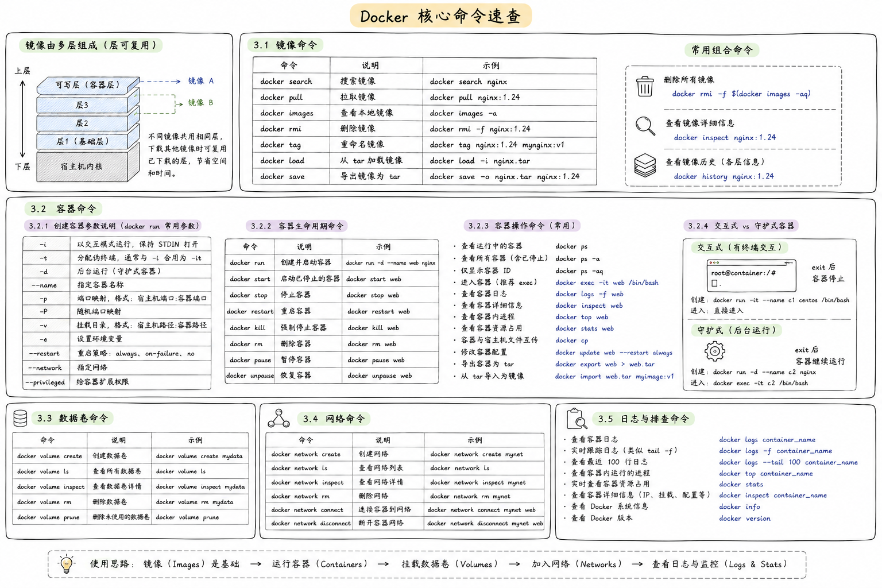The image size is (882, 588).
Task: Click the '常用组合命令' heading
Action: tap(722, 50)
